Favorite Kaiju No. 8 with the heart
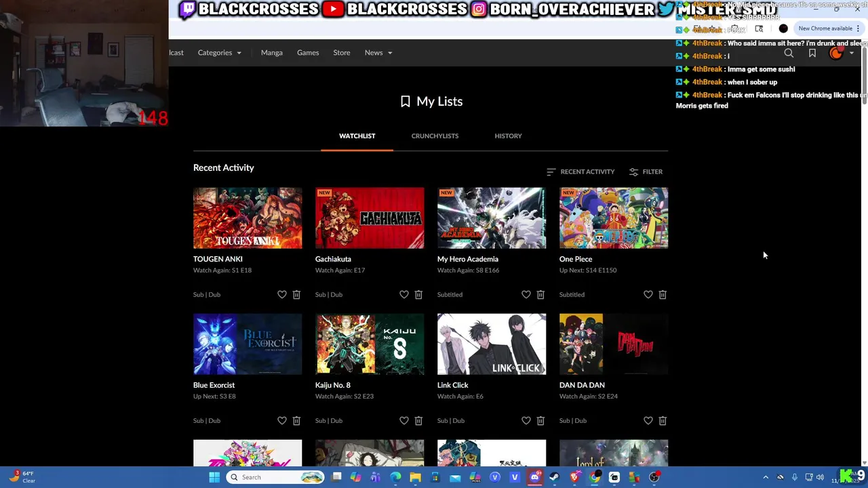 tap(404, 421)
